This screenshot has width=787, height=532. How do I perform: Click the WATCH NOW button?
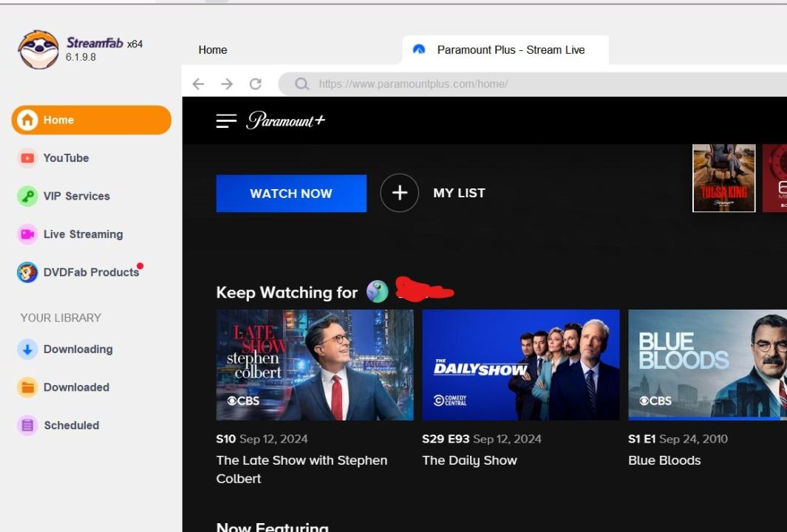[x=291, y=194]
